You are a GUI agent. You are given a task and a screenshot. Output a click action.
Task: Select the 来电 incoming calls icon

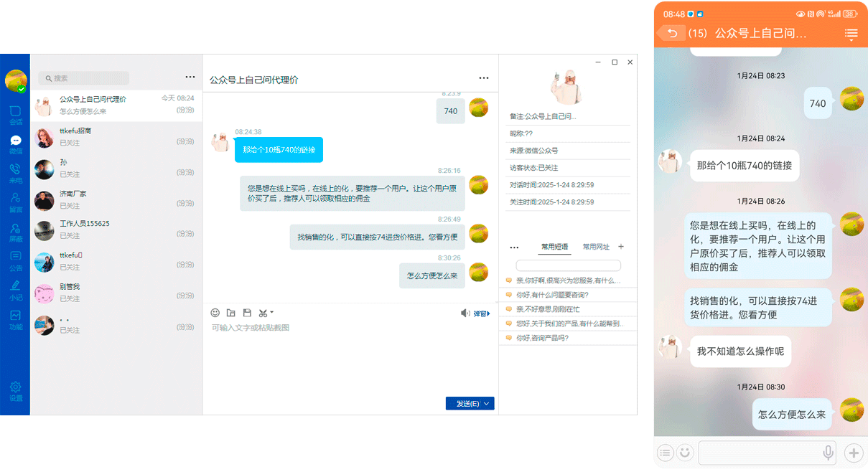click(x=15, y=173)
